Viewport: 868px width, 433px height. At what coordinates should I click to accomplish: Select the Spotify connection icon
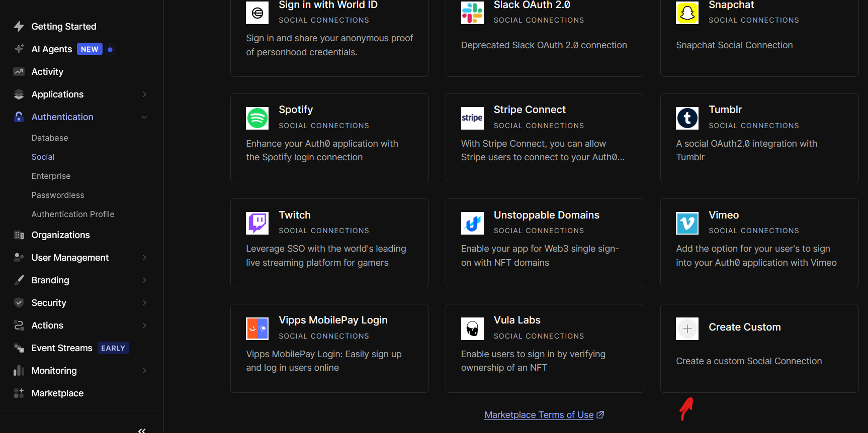257,118
